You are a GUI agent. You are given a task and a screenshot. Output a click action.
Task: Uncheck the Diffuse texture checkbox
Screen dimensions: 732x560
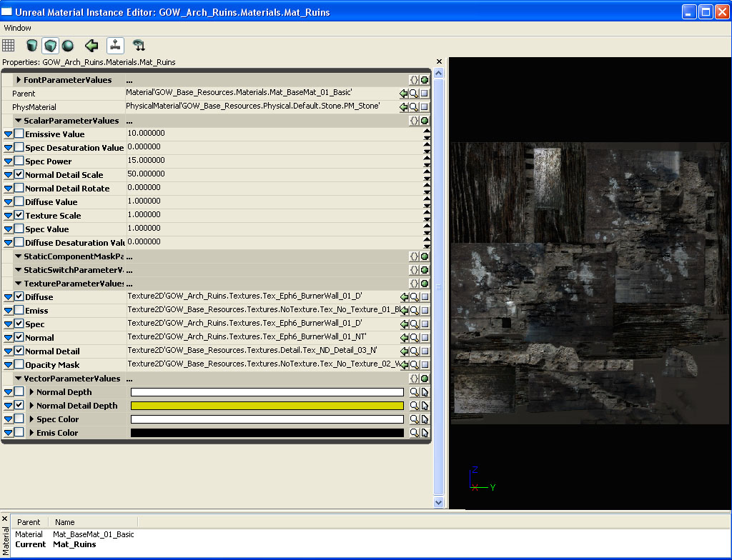(x=19, y=296)
